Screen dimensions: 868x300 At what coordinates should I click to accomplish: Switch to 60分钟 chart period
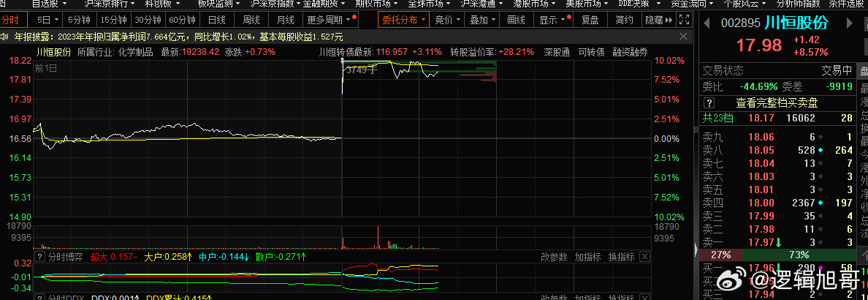(182, 20)
